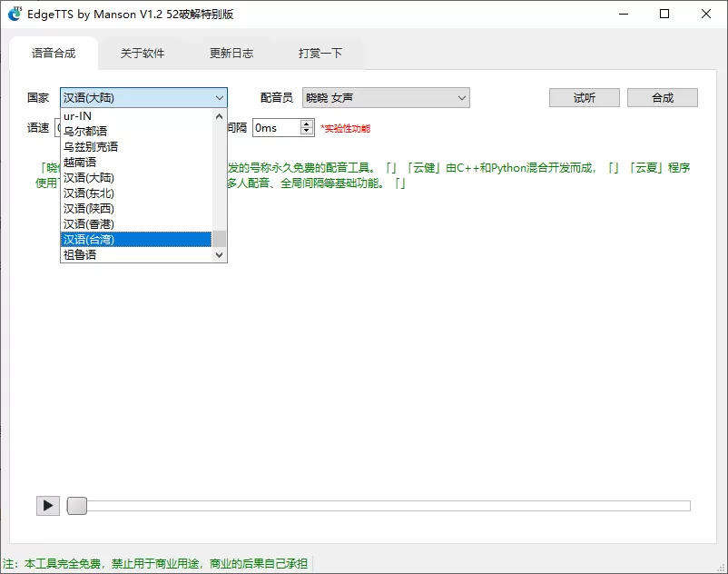
Task: Click the 合成 (synthesize) button
Action: point(664,97)
